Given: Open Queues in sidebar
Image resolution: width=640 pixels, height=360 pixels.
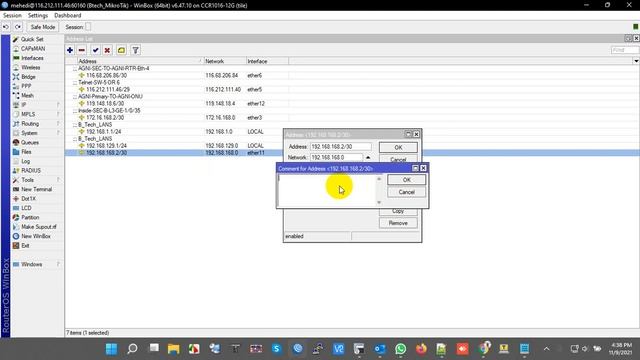Looking at the screenshot, I should (30, 142).
